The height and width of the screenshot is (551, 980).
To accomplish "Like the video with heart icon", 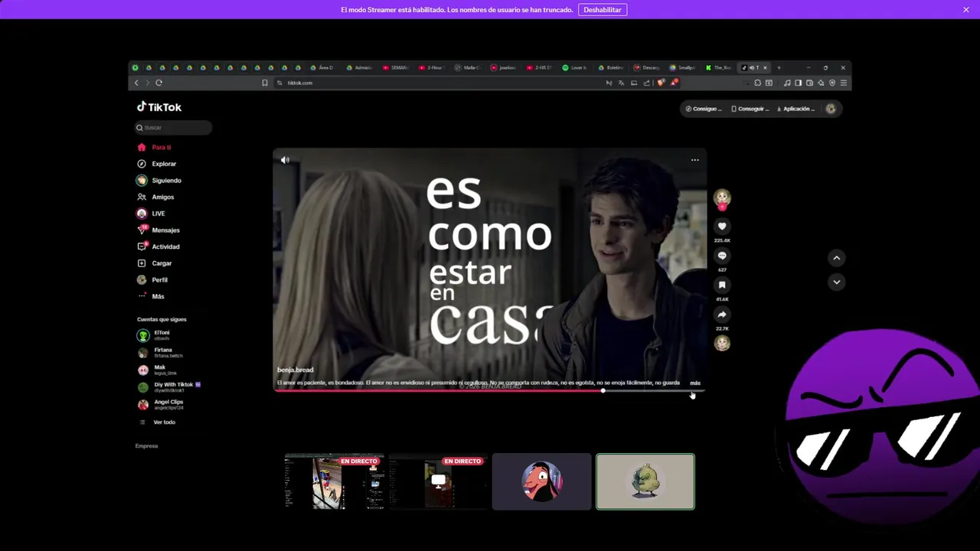I will click(722, 226).
